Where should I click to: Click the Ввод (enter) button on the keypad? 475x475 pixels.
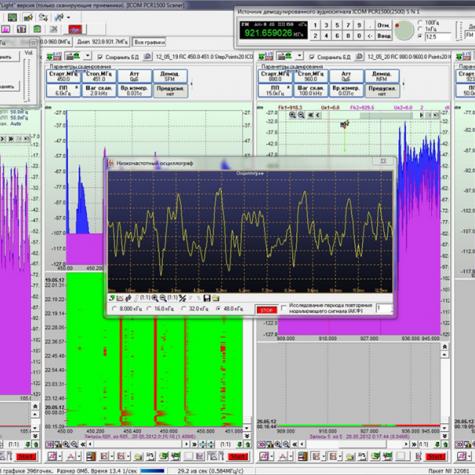tap(384, 36)
